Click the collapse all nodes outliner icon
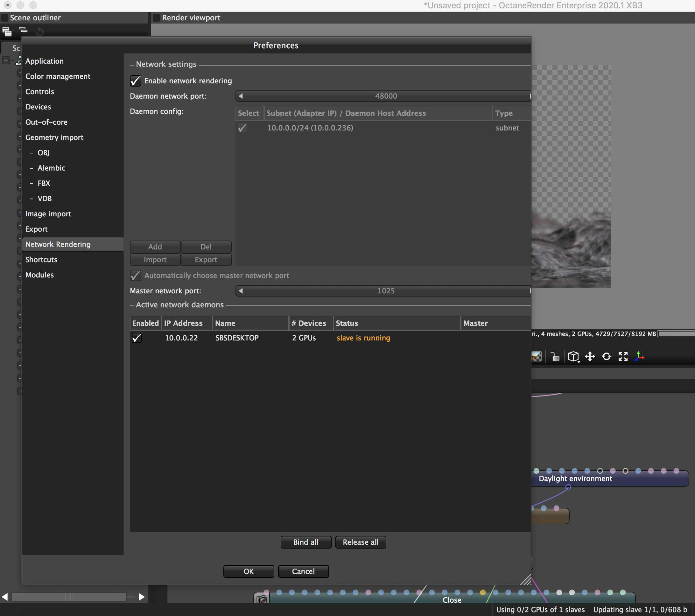Screen dimensions: 695x616 click(x=23, y=30)
